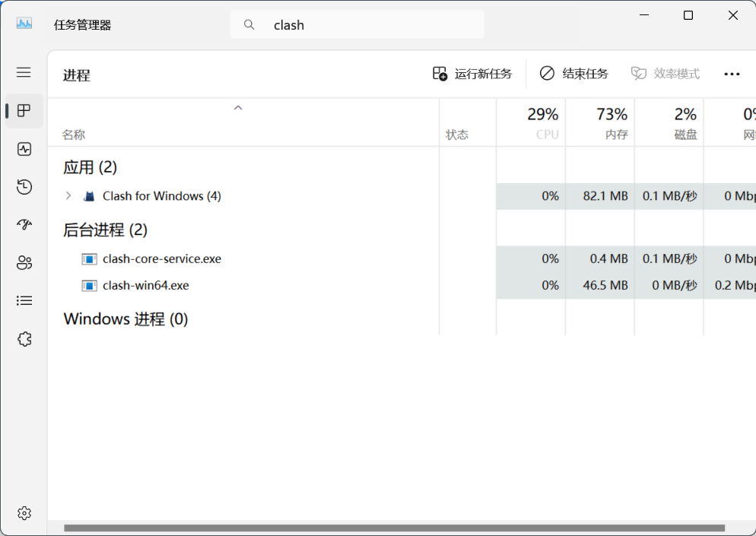Sort by the CPU column header

(532, 123)
